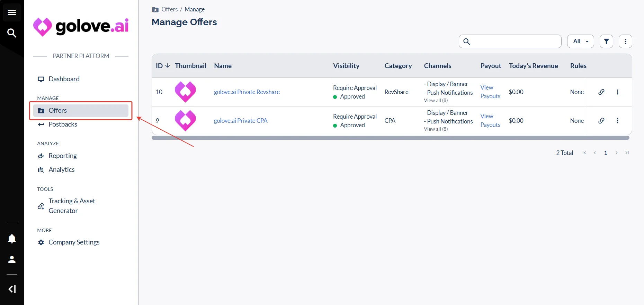The width and height of the screenshot is (644, 305).
Task: Select Offers in the Manage section
Action: (x=81, y=111)
